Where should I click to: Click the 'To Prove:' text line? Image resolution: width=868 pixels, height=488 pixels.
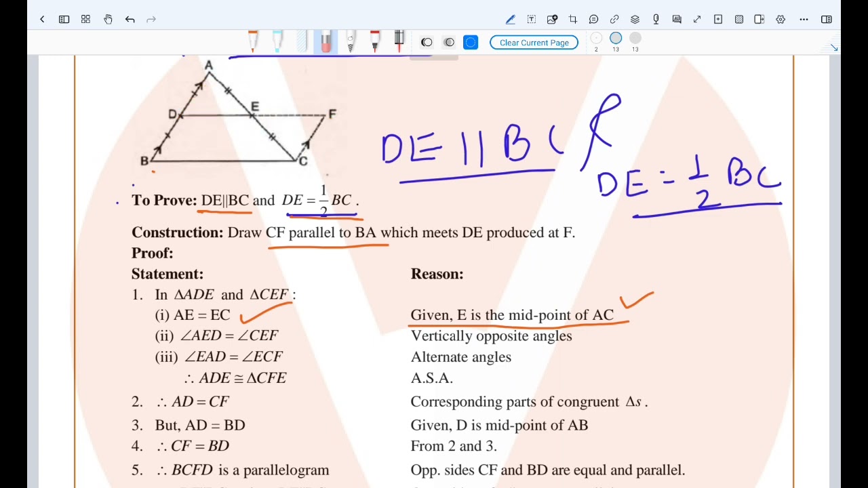[245, 201]
